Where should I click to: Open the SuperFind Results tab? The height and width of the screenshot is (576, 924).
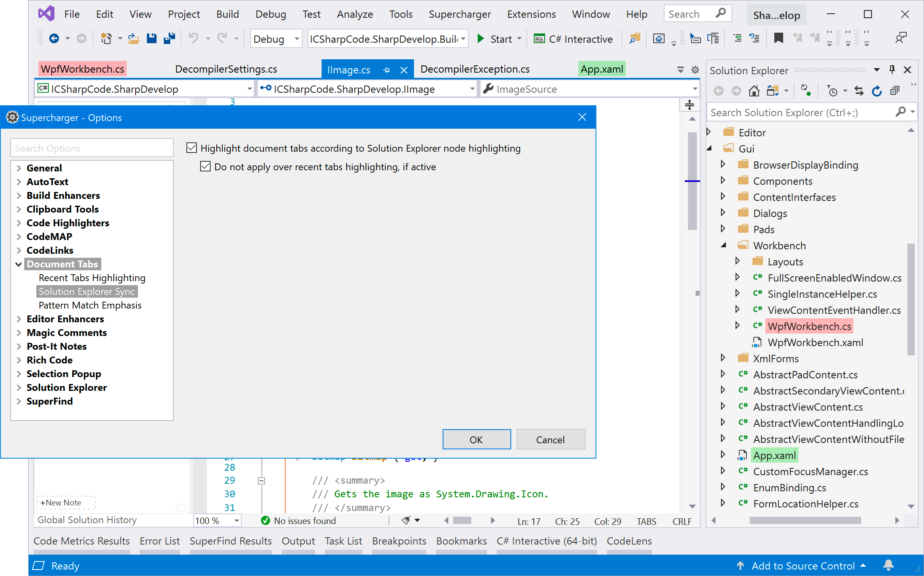(x=230, y=541)
